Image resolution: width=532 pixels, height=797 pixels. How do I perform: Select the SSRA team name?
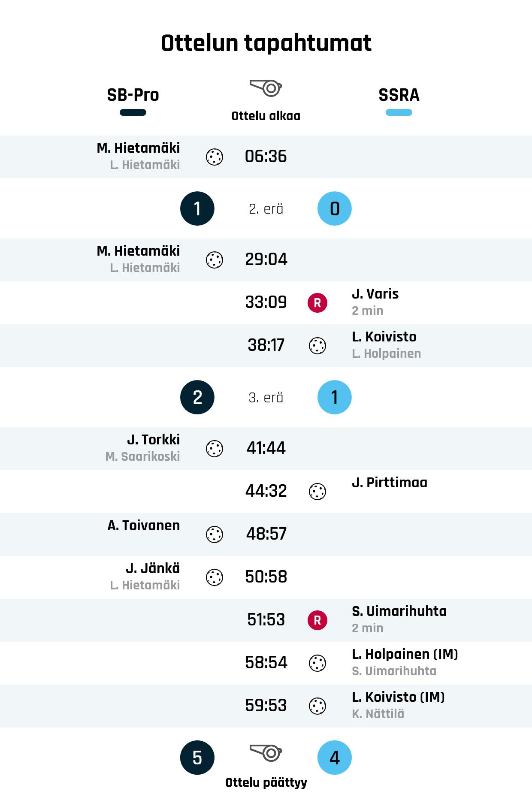399,95
